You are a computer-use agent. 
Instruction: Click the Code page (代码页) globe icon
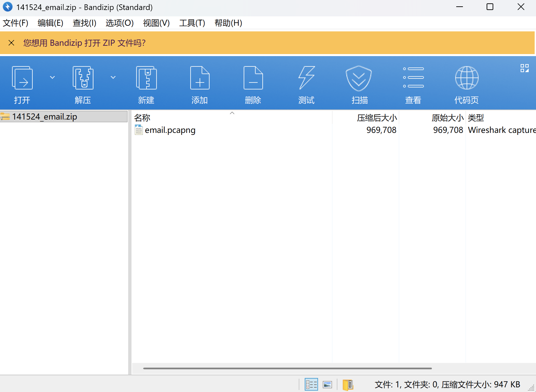[467, 78]
